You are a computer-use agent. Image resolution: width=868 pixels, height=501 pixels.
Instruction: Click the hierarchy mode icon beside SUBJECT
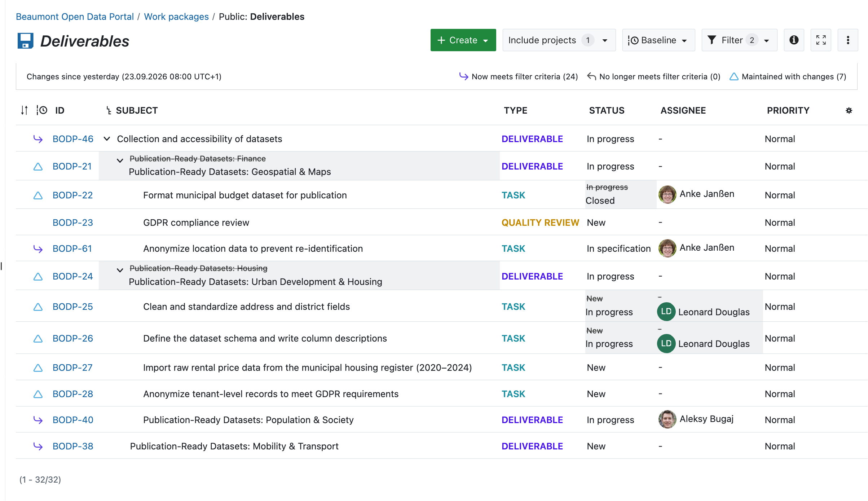pyautogui.click(x=109, y=111)
